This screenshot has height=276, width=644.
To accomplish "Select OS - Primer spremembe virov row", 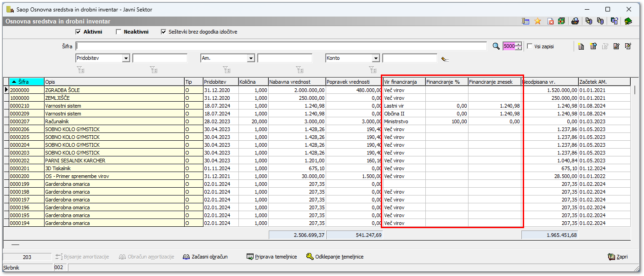I will (x=317, y=176).
